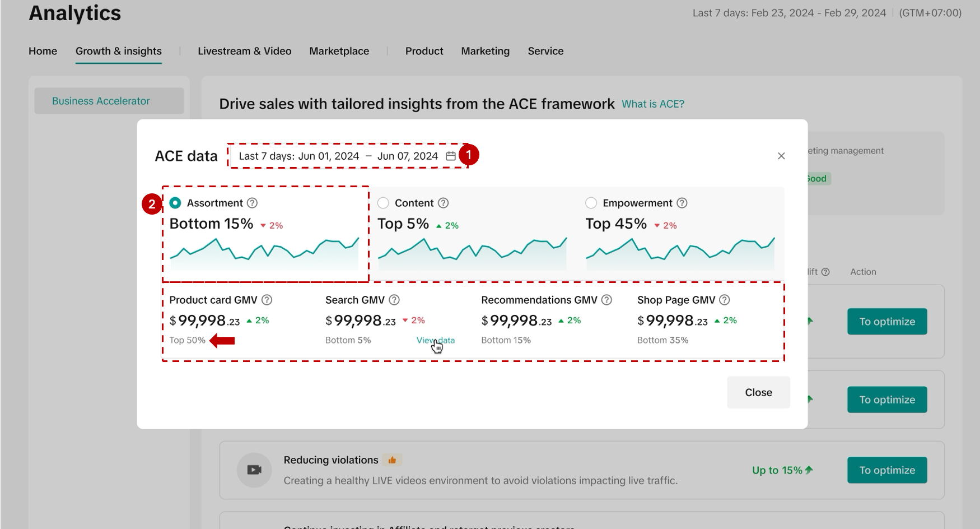980x529 pixels.
Task: Click the calendar icon in date range
Action: (x=450, y=156)
